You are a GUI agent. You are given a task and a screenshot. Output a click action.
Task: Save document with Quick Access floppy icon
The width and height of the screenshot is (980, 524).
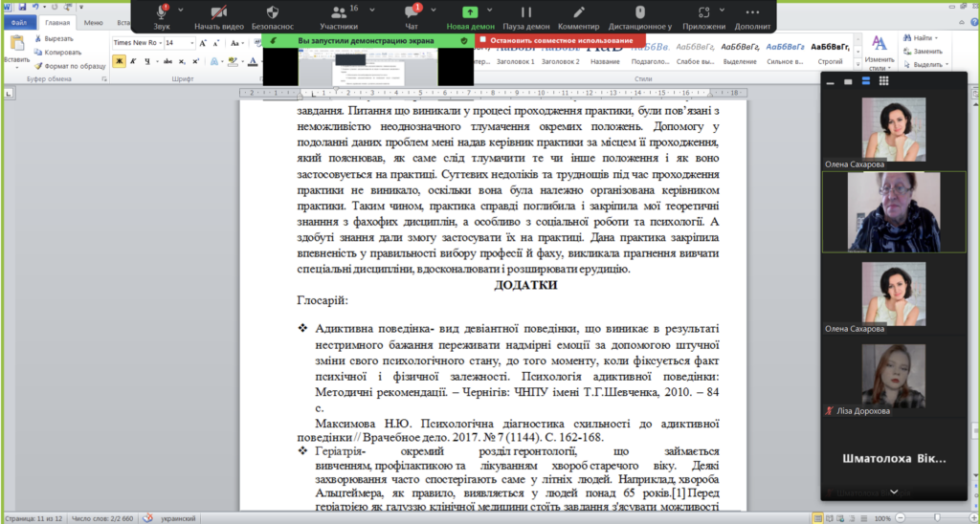point(23,7)
